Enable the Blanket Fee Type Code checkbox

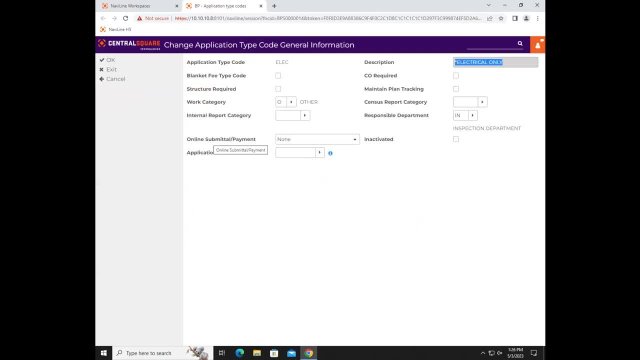pos(278,76)
